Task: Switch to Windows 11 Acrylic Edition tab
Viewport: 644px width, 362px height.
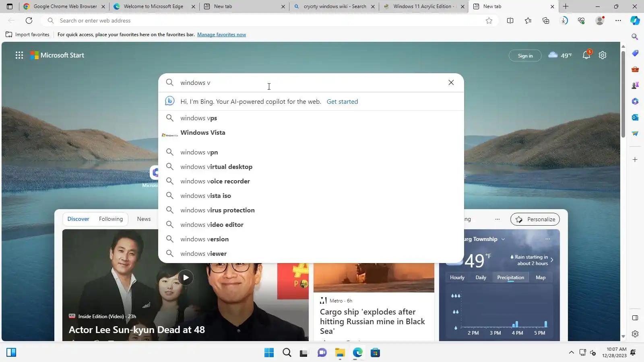Action: pos(424,6)
